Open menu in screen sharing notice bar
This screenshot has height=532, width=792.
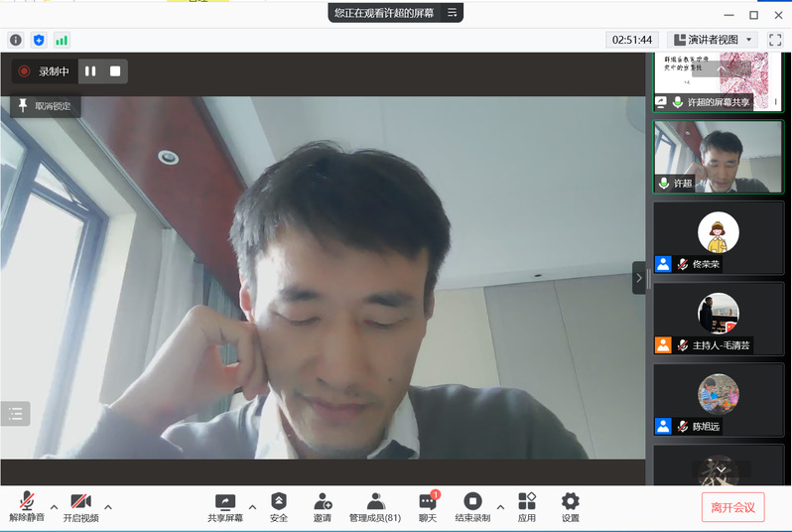452,13
